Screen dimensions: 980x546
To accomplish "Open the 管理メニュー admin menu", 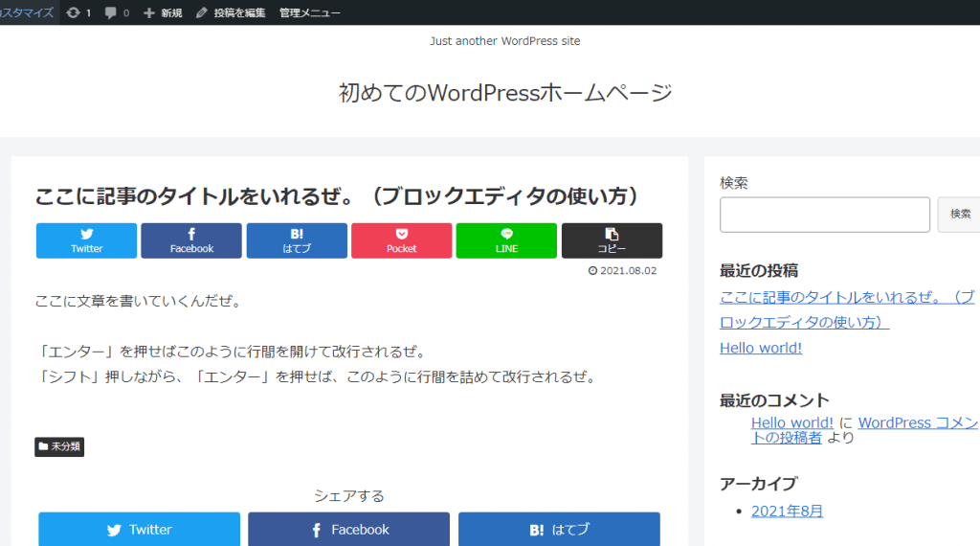I will [309, 12].
